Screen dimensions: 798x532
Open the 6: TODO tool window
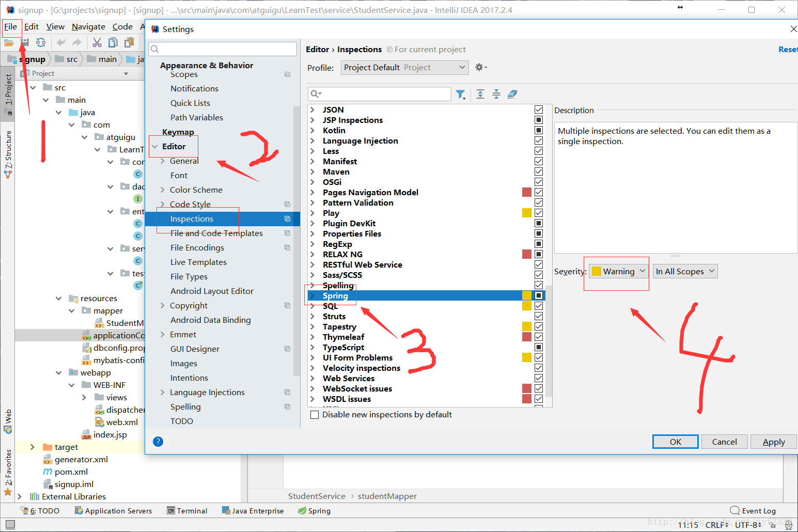(x=40, y=511)
